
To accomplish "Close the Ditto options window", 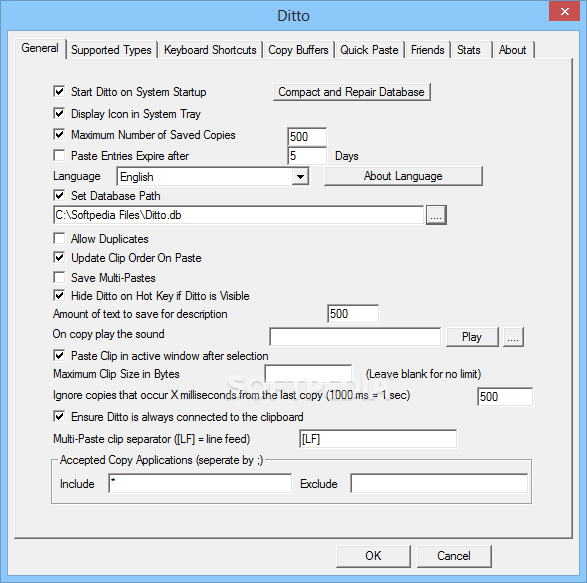I will (x=564, y=12).
